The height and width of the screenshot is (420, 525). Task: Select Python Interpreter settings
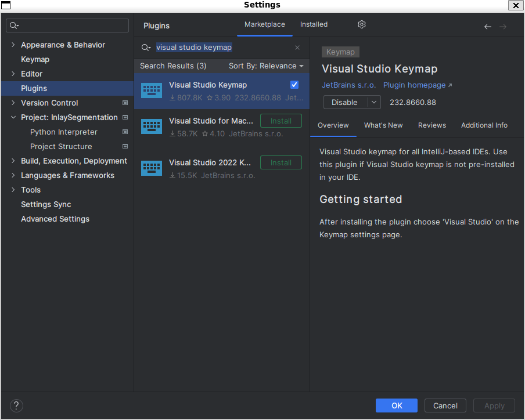pos(64,132)
